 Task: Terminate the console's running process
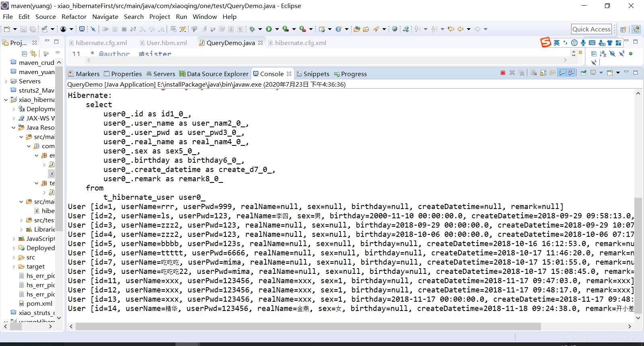click(503, 73)
